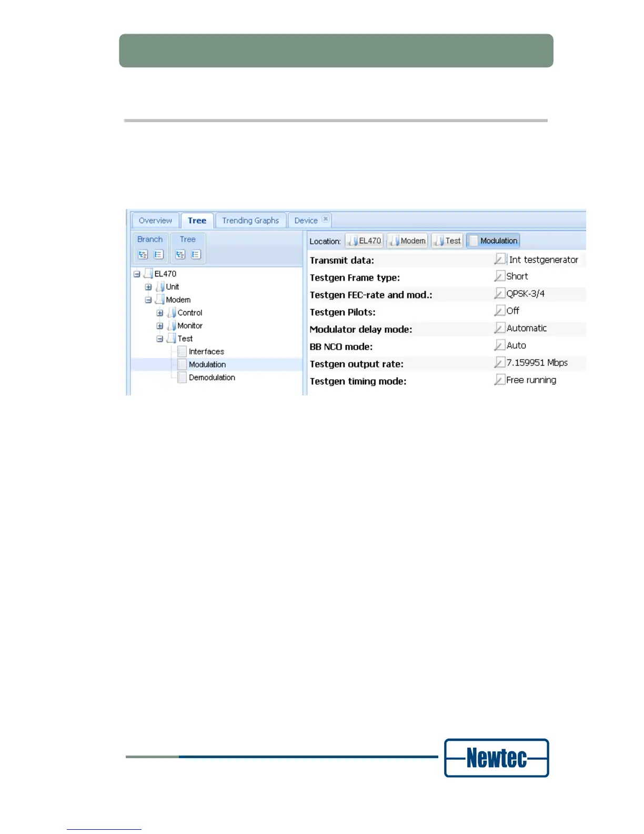644x834 pixels.
Task: Select Modem label in the tree
Action: [178, 300]
